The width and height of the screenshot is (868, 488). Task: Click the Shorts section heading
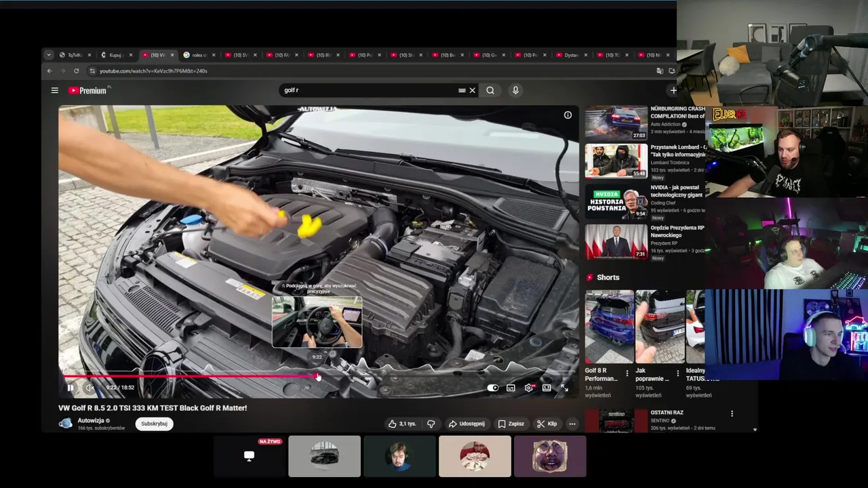[x=608, y=277]
